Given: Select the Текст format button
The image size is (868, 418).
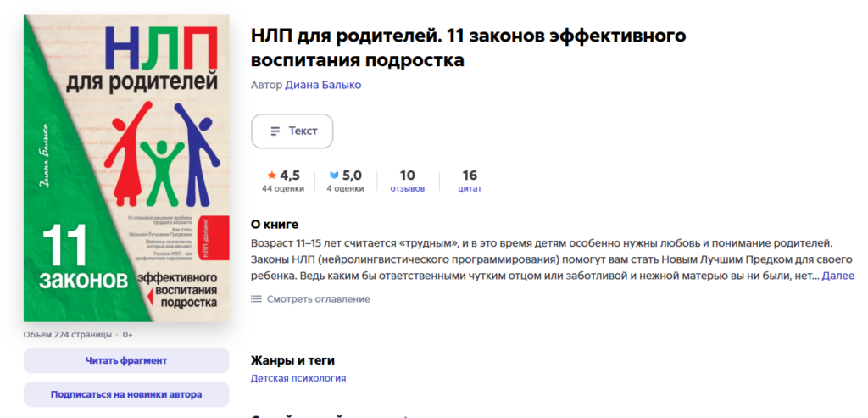Looking at the screenshot, I should (x=292, y=131).
